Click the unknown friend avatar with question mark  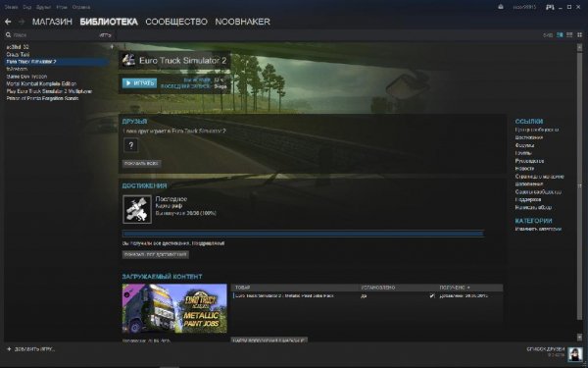click(131, 145)
